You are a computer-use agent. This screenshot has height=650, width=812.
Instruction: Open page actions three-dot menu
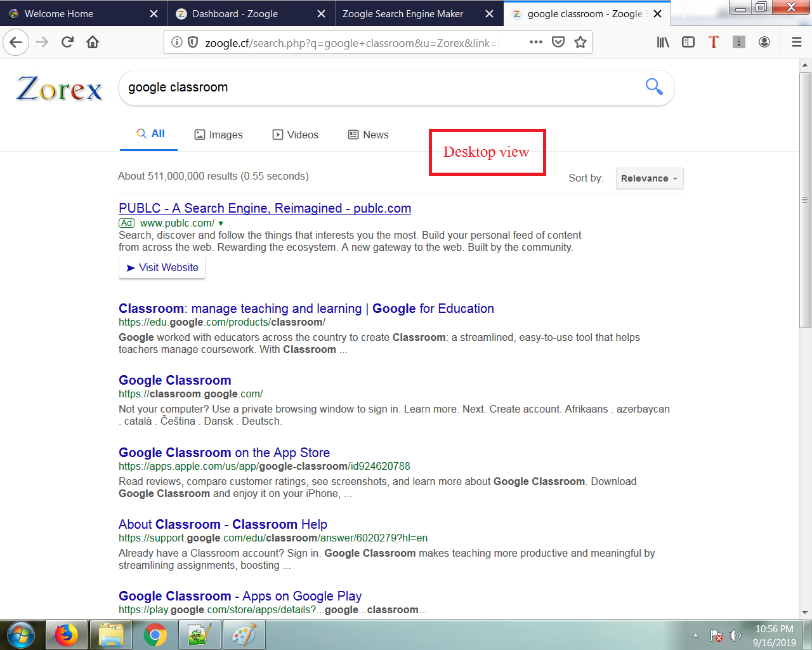pyautogui.click(x=536, y=43)
